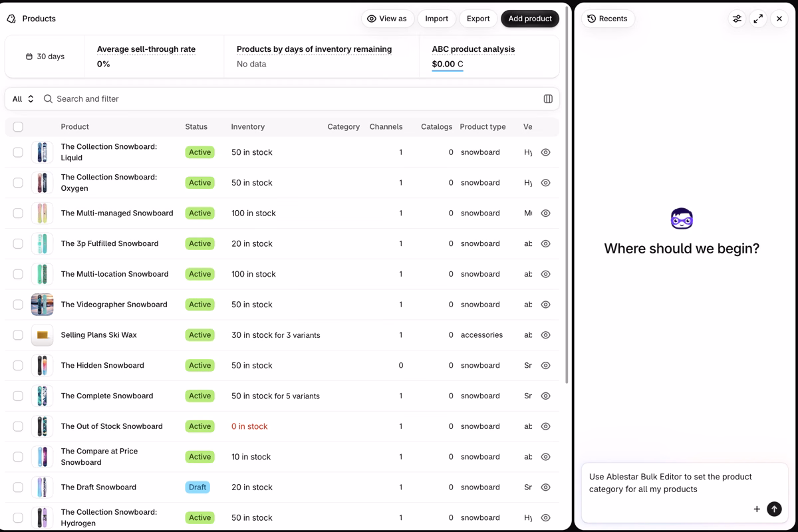Click Add product button

(x=530, y=19)
